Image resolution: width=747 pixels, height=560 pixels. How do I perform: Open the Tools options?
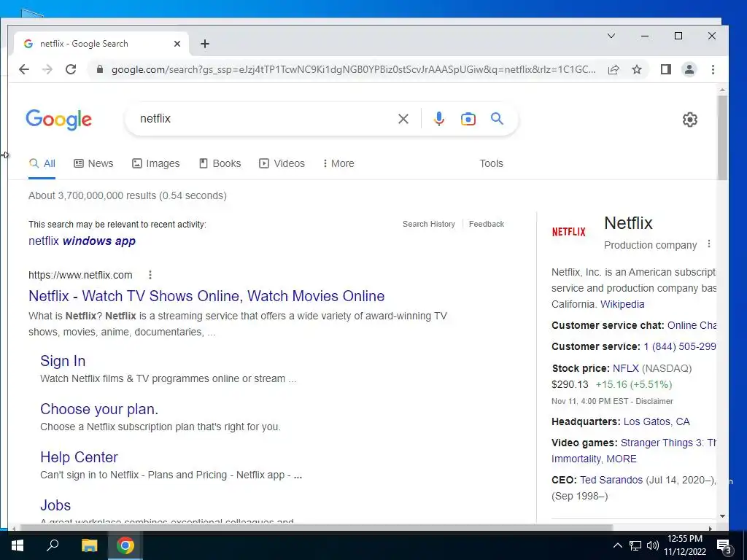click(x=491, y=163)
